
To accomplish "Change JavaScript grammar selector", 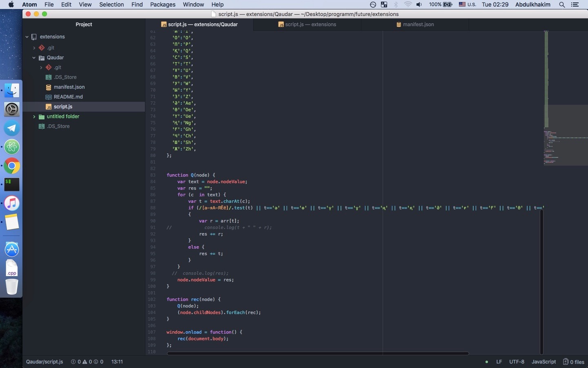I will 543,362.
